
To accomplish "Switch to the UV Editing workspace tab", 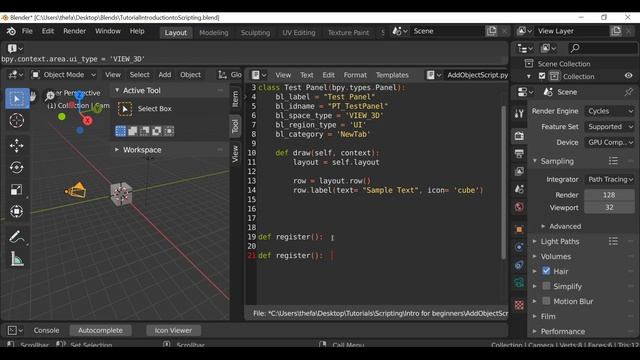I will 299,33.
